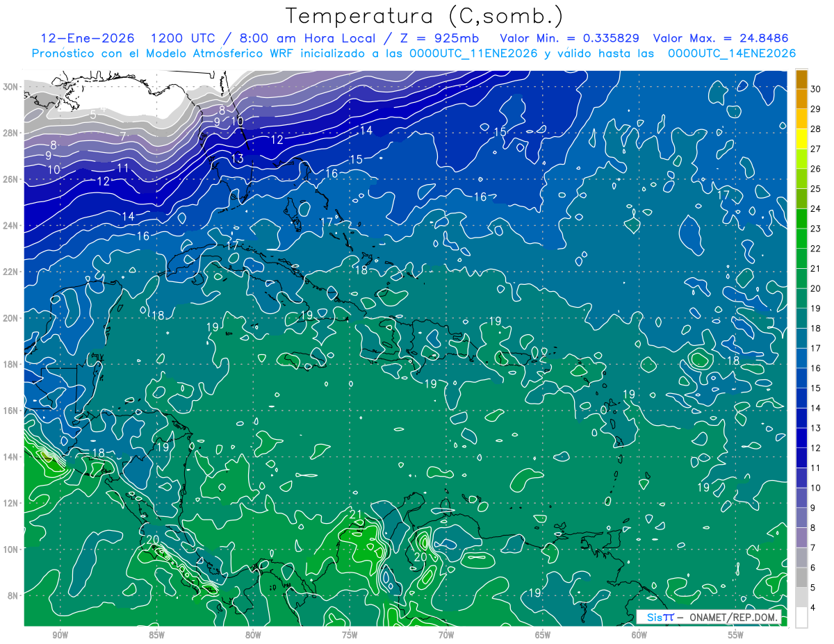This screenshot has width=834, height=644.
Task: Click the '12-Ene-2026' date text
Action: [88, 38]
